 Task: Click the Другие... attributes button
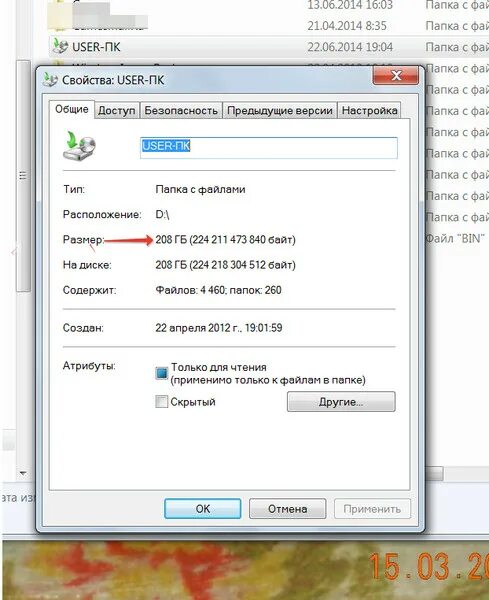(x=341, y=401)
